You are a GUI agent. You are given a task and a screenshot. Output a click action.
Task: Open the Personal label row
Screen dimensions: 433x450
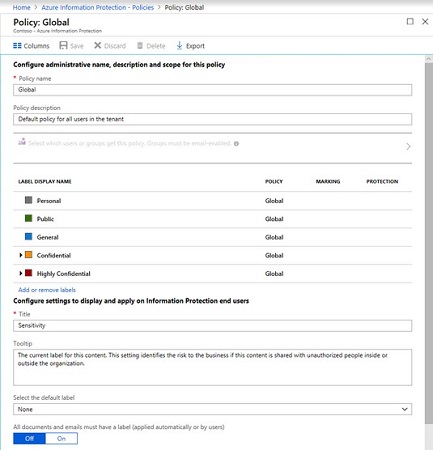[212, 201]
